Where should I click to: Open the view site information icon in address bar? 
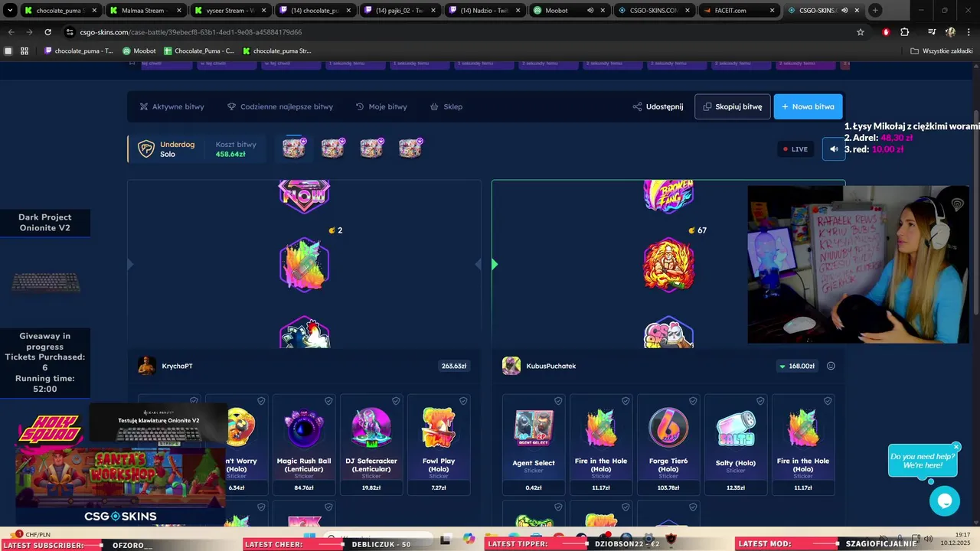[70, 32]
